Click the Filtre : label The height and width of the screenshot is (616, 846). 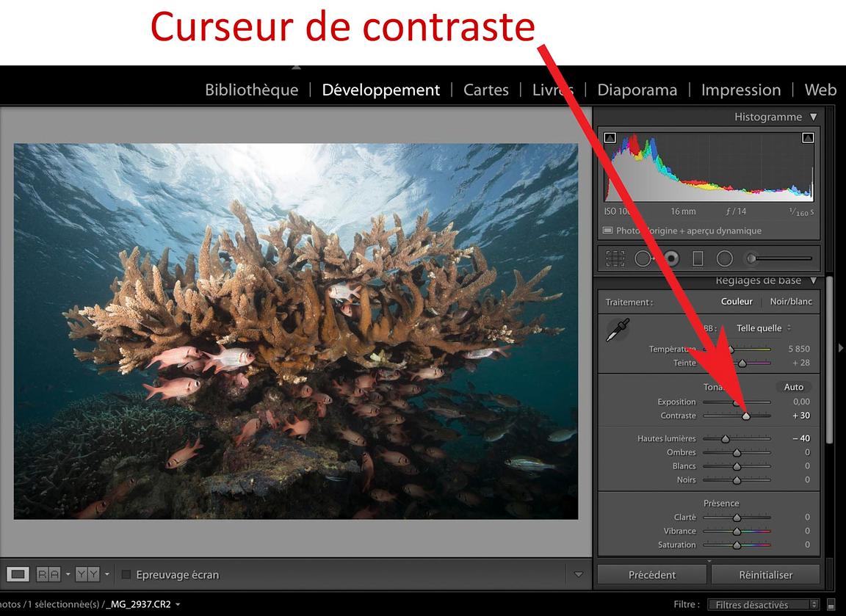click(687, 605)
